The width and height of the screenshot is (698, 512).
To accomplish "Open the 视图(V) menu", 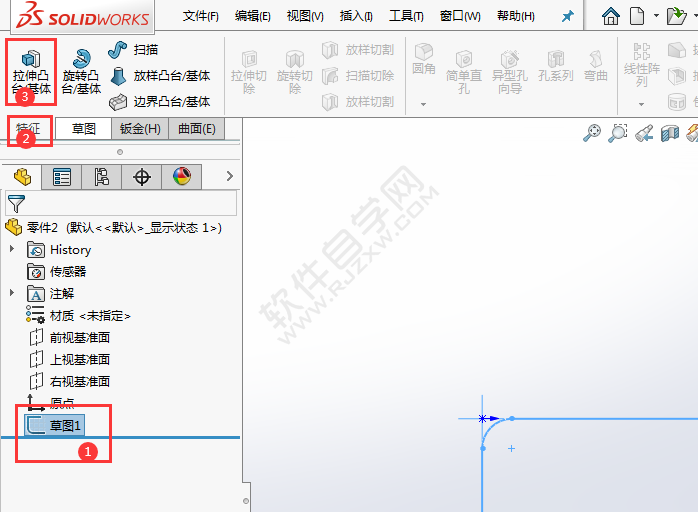I will tap(305, 16).
